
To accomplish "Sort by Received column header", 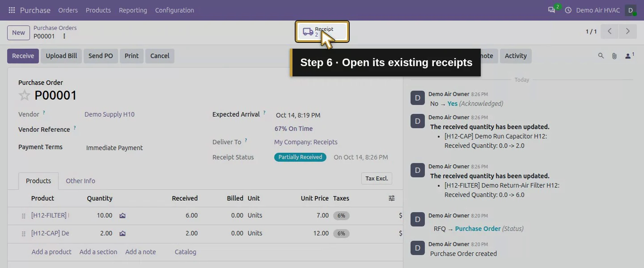I will pos(185,198).
